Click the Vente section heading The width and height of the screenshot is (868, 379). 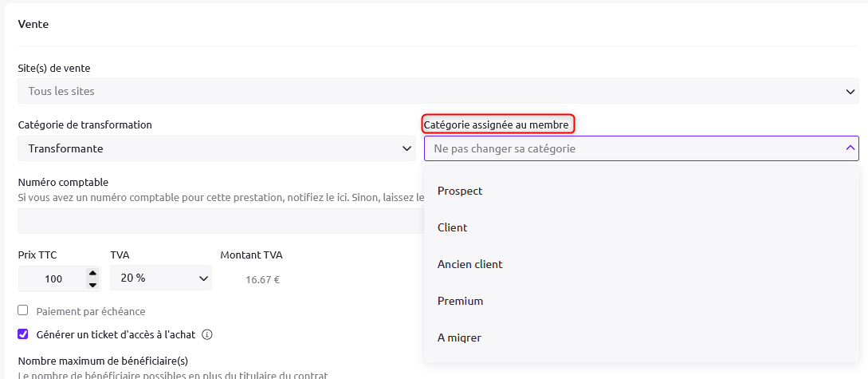(x=33, y=24)
